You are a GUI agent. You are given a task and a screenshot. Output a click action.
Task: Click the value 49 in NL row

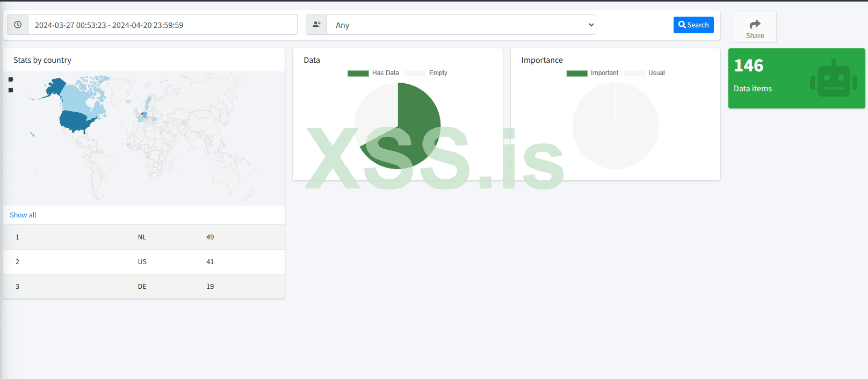(210, 237)
